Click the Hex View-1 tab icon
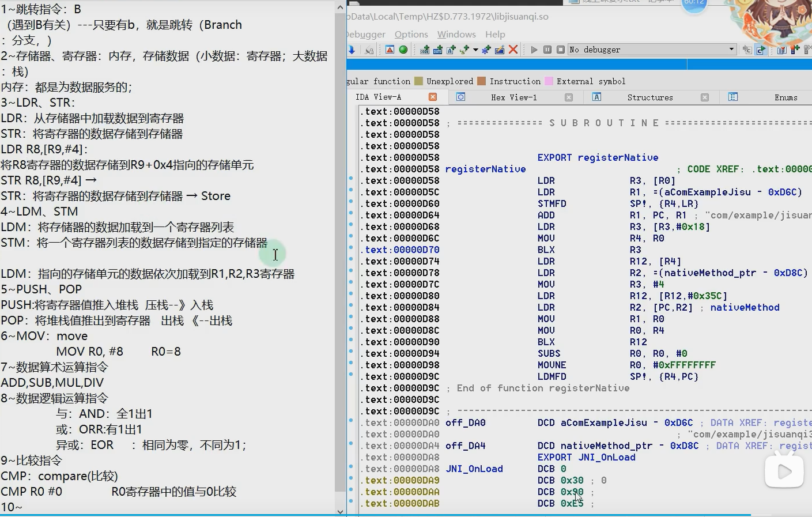812x517 pixels. tap(460, 97)
